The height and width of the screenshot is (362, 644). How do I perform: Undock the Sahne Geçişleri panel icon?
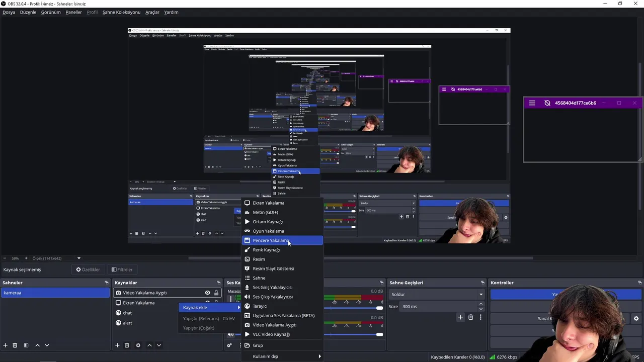point(482,283)
